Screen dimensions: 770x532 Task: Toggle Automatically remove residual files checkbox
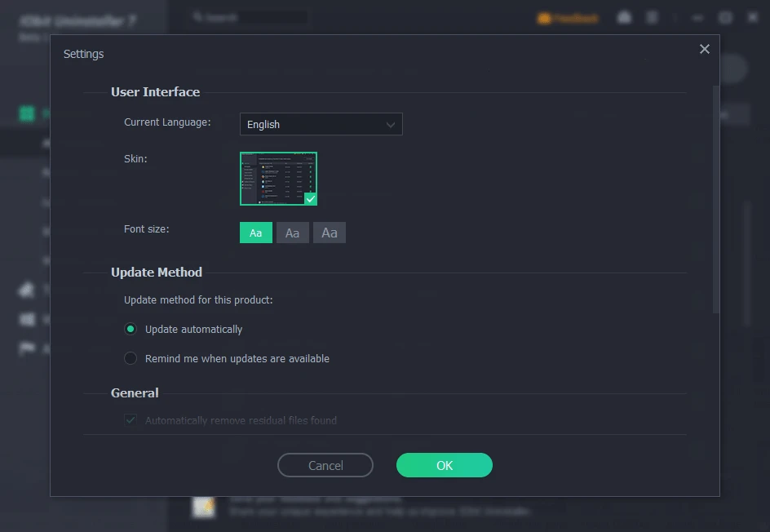(x=131, y=420)
